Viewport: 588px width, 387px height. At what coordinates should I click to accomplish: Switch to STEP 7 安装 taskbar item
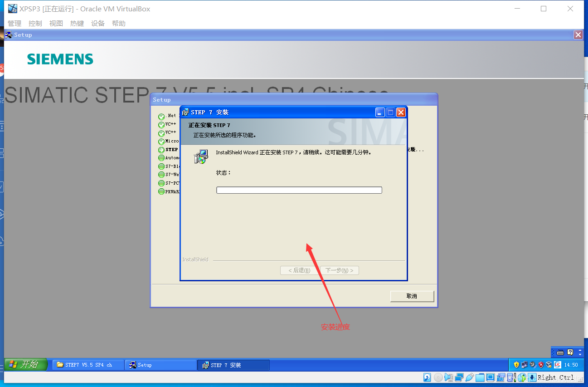click(x=233, y=365)
